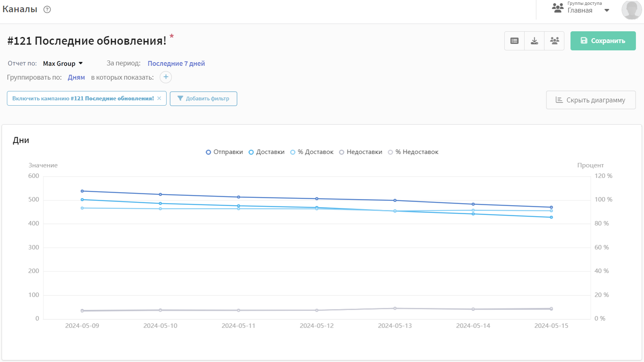Change the period Последние 7 дней
This screenshot has width=644, height=362.
click(176, 63)
